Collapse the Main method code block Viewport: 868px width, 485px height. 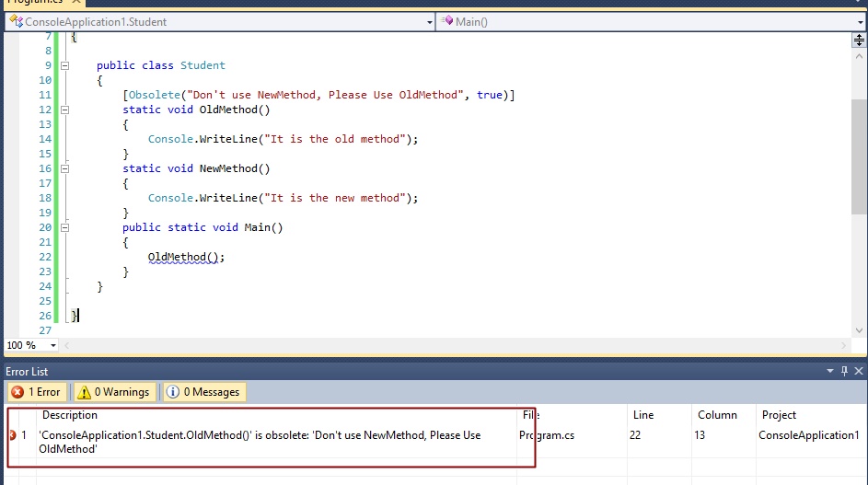point(64,227)
